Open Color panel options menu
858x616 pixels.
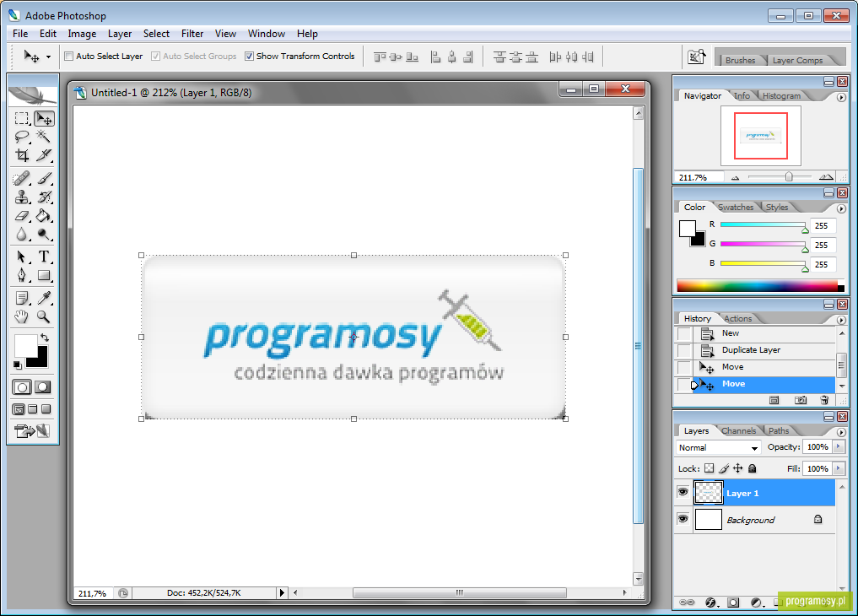coord(842,208)
